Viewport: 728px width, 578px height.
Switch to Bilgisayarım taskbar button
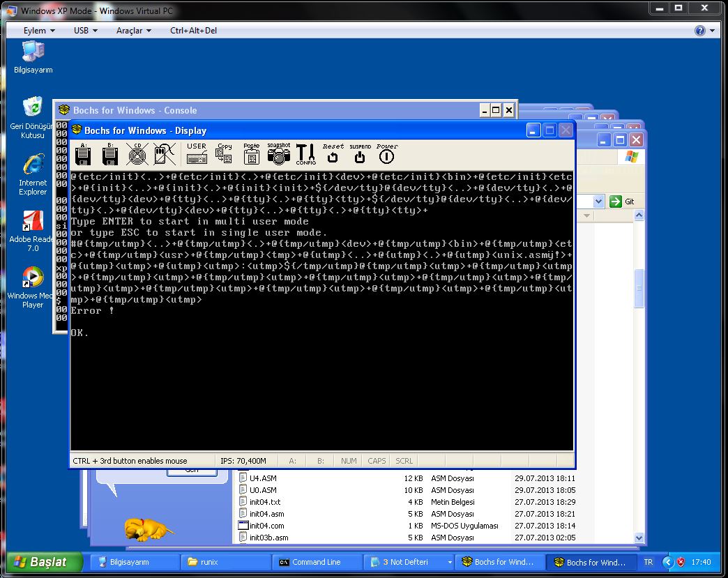point(134,562)
